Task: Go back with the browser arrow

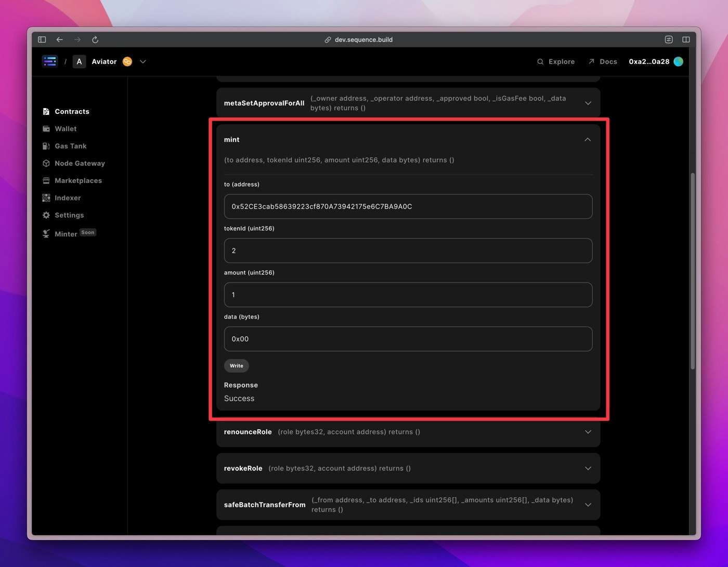Action: coord(60,39)
